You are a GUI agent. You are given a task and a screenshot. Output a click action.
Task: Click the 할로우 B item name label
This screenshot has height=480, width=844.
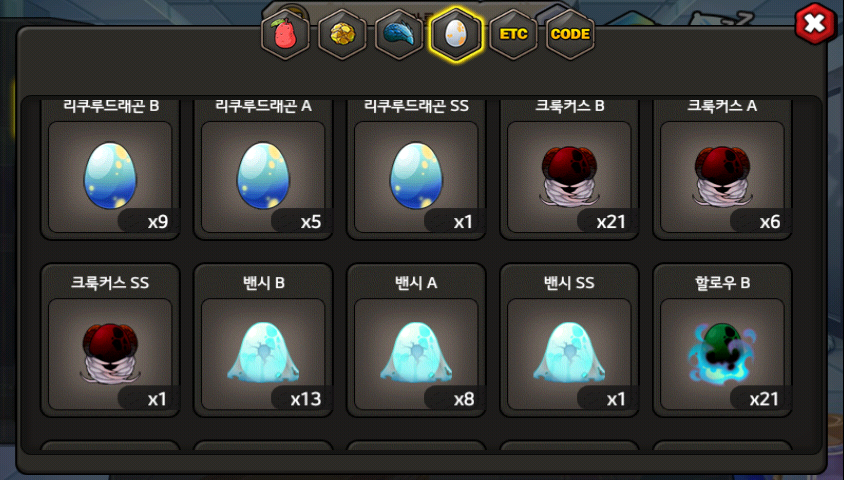722,283
